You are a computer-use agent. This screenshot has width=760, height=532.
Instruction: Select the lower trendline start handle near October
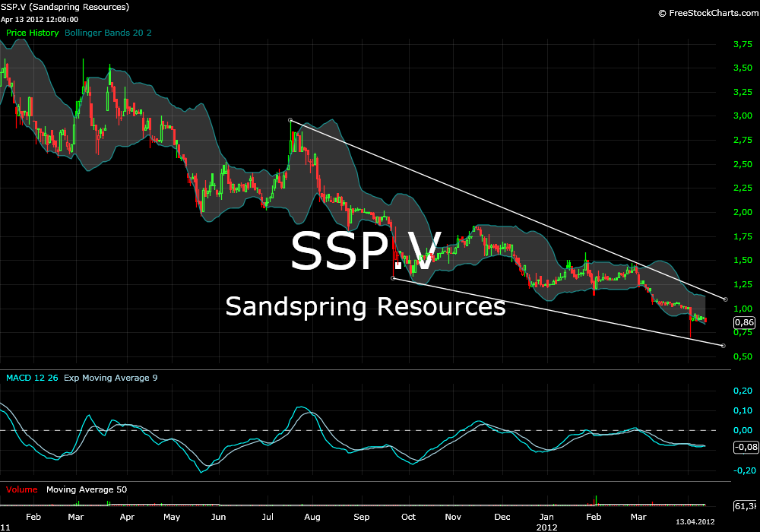(393, 278)
